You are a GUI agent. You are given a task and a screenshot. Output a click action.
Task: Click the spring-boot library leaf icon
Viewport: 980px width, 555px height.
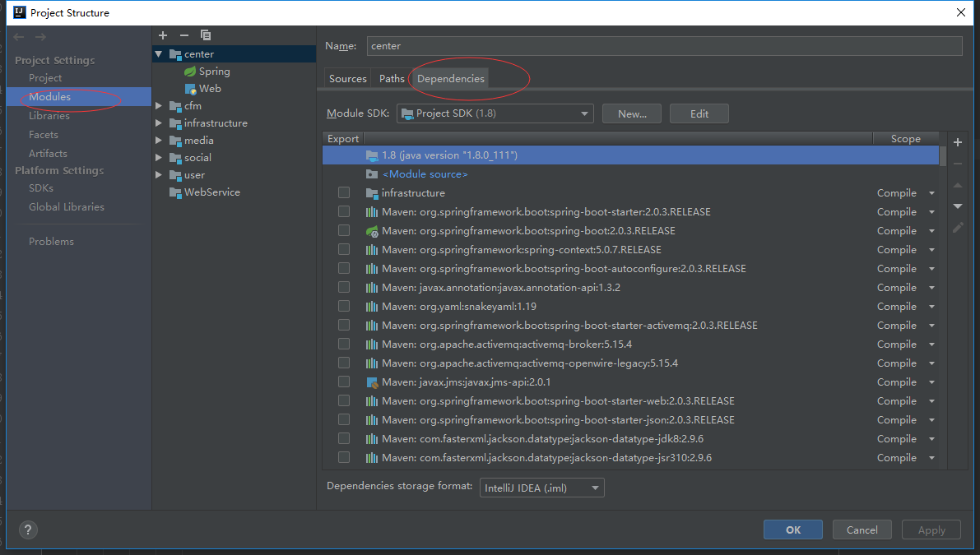coord(372,231)
